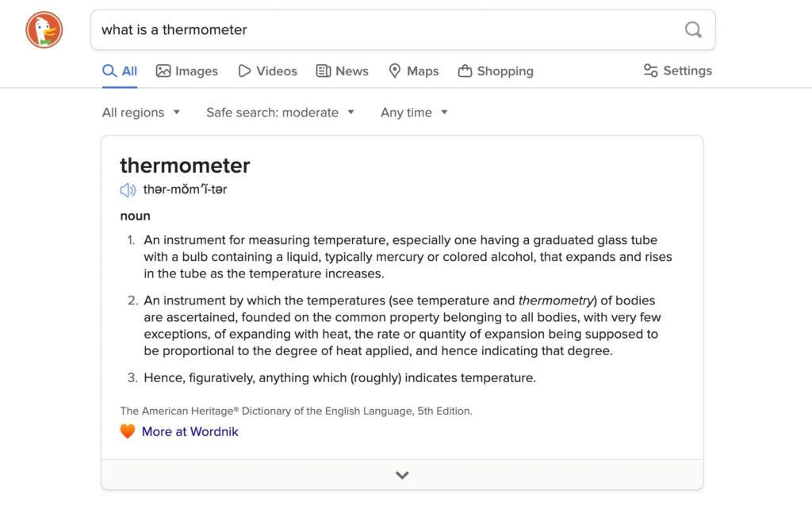812x509 pixels.
Task: Click the DuckDuckGo logo
Action: click(x=44, y=29)
